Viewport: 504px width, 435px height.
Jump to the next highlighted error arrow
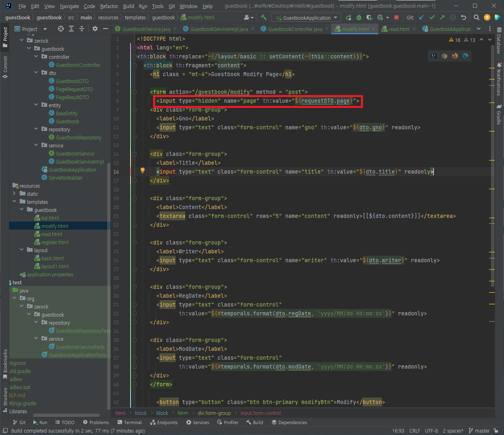[490, 39]
